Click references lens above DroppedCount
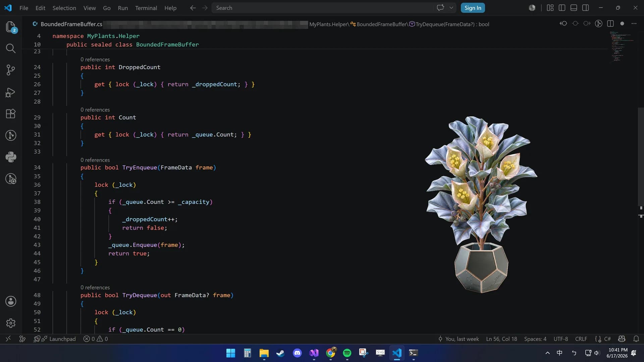Viewport: 644px width, 362px height. 95,59
